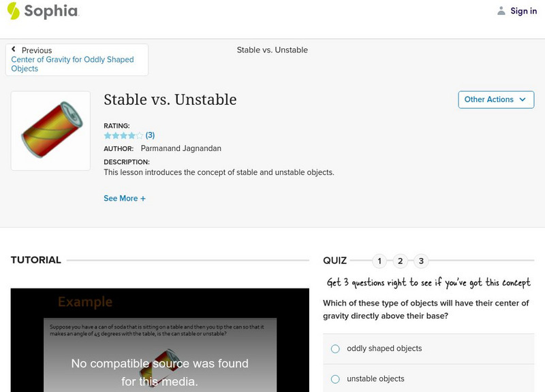Select the TUTORIAL section header
This screenshot has height=392, width=545.
tap(35, 260)
